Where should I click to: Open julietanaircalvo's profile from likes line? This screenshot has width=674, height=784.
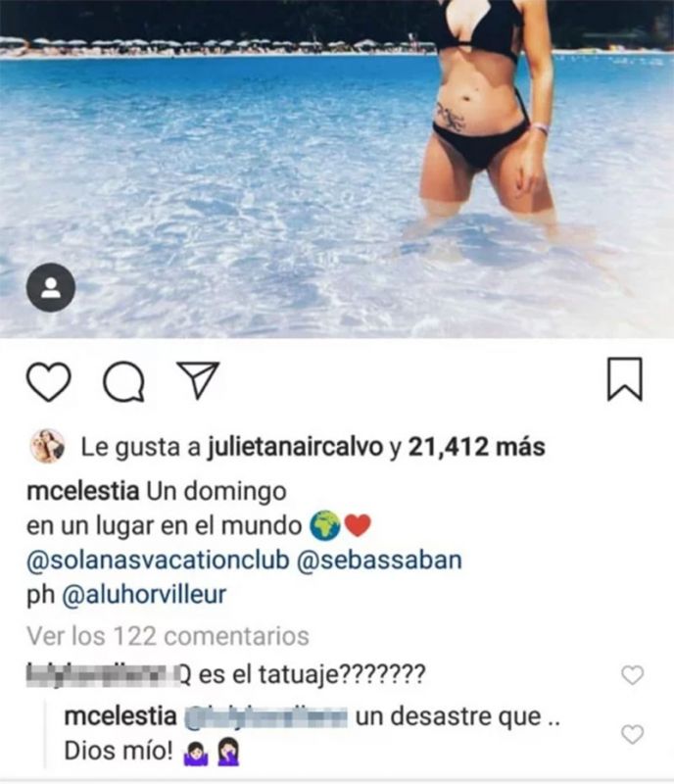pos(295,447)
